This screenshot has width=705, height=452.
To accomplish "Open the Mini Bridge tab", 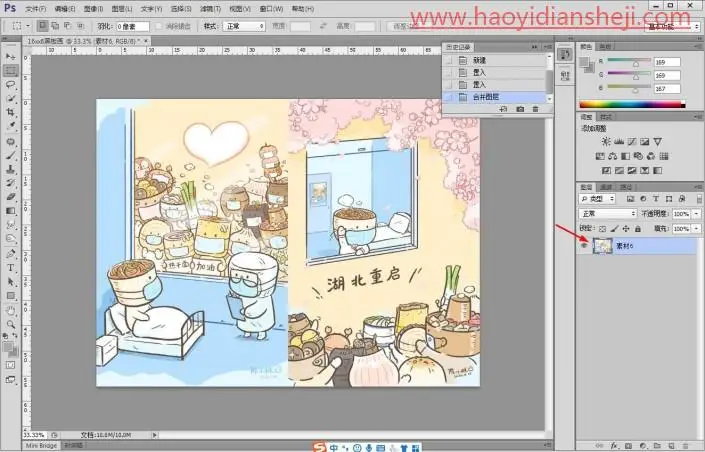I will tap(41, 445).
